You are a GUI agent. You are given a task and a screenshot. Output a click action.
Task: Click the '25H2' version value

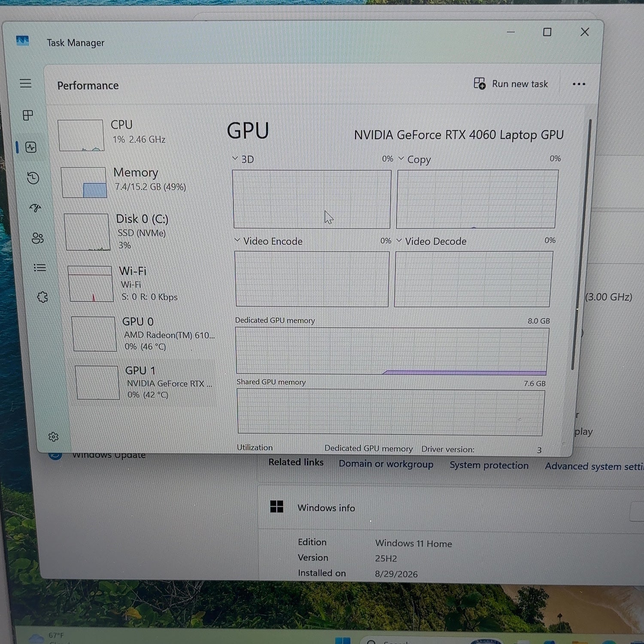pyautogui.click(x=386, y=559)
